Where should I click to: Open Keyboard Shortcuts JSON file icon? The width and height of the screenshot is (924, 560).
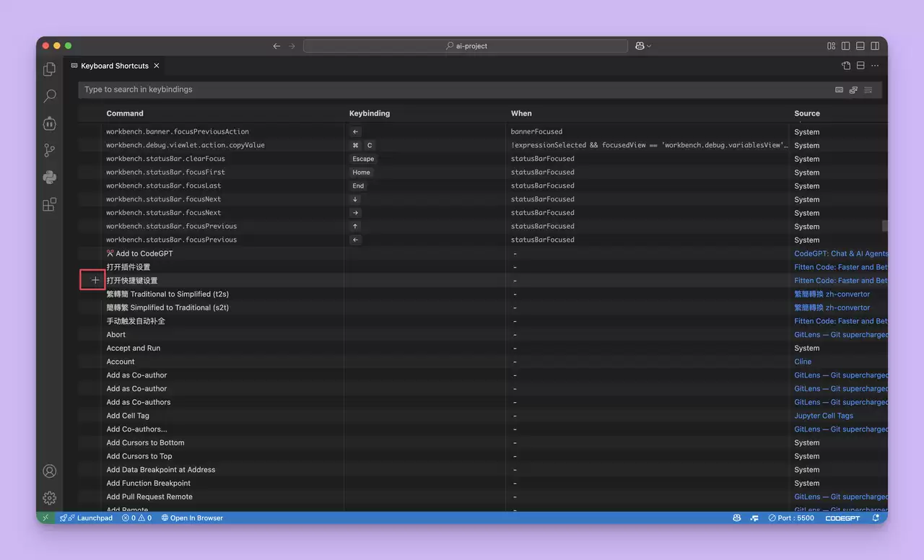click(846, 66)
